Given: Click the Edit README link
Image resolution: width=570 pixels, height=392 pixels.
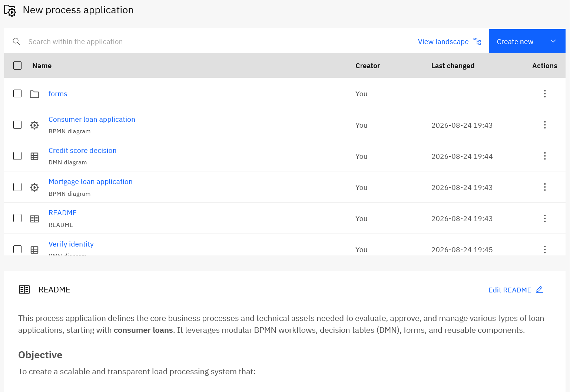Looking at the screenshot, I should (x=510, y=290).
